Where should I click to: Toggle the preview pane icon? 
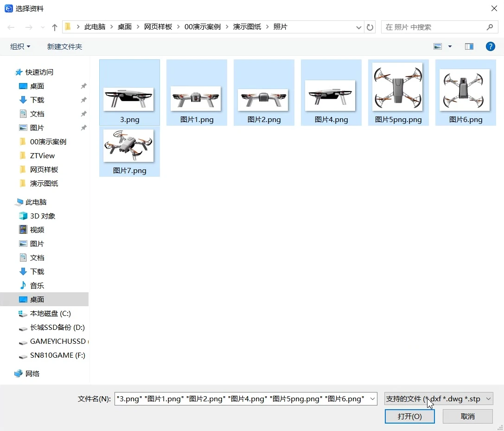[x=469, y=47]
